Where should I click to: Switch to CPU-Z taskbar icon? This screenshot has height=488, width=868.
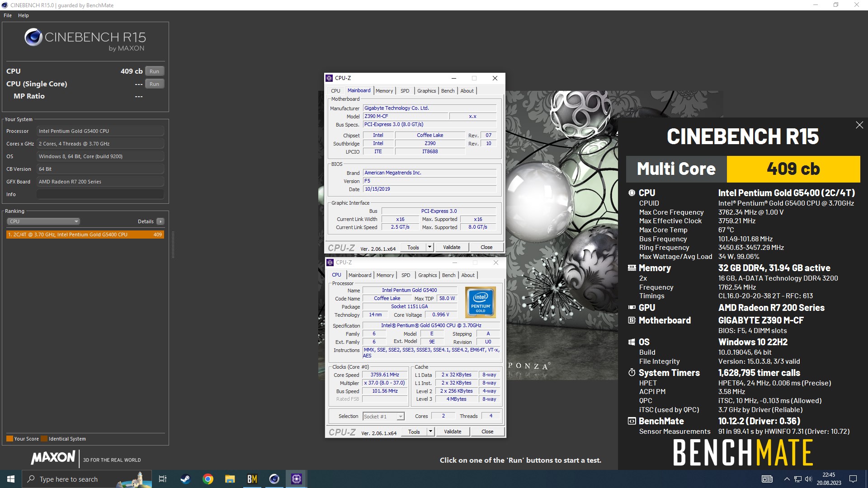pos(297,479)
